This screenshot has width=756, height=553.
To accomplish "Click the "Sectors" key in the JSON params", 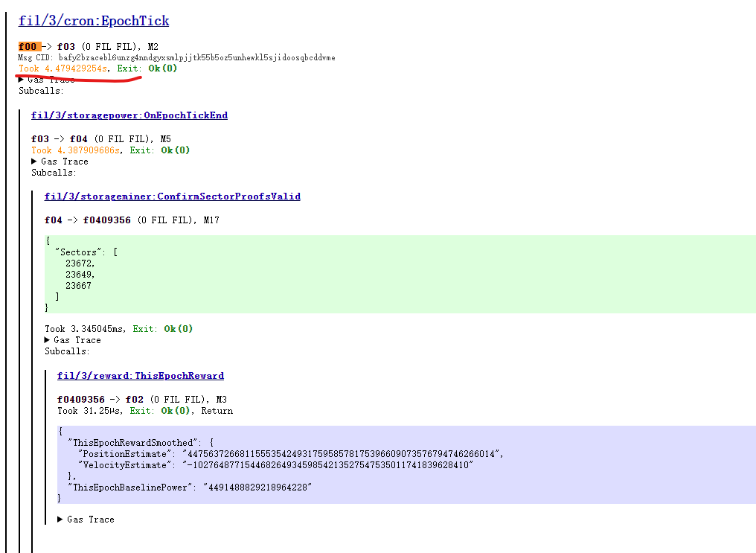I will pos(78,252).
